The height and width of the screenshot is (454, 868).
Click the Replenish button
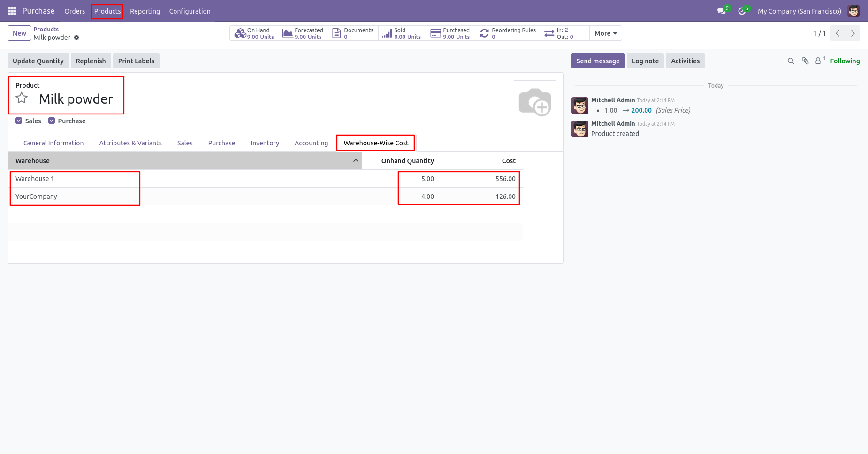91,61
